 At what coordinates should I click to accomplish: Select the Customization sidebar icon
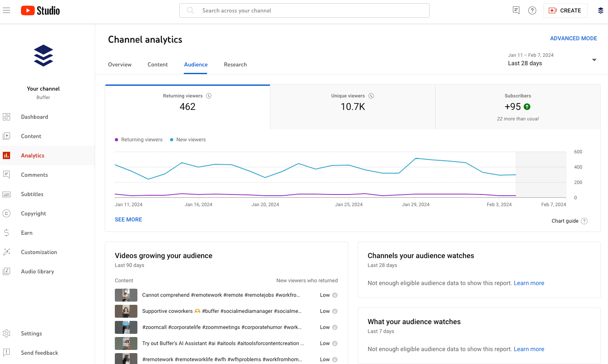(x=6, y=252)
